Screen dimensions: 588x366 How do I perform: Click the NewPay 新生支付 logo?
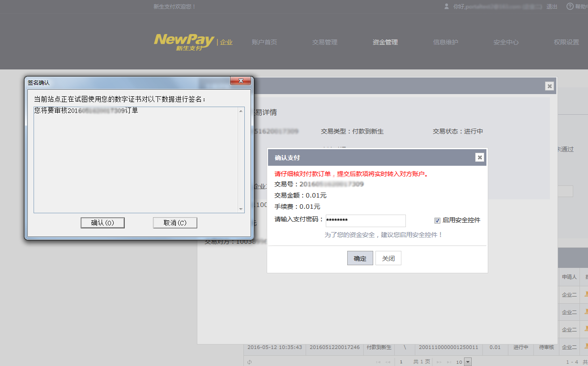click(184, 42)
